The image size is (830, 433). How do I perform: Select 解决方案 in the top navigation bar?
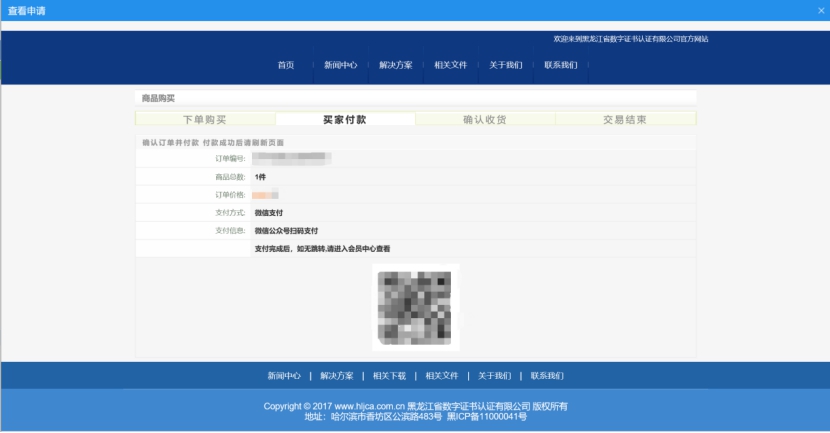point(396,65)
